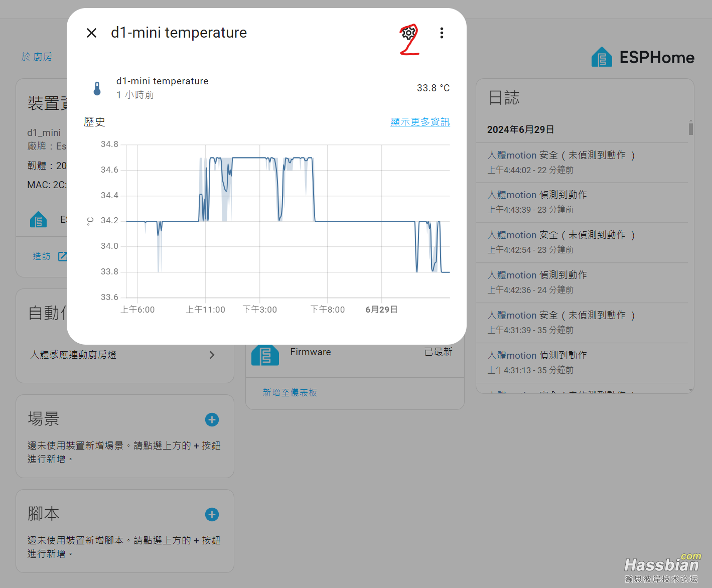
Task: Click the external-link icon beside 造訪
Action: click(62, 256)
